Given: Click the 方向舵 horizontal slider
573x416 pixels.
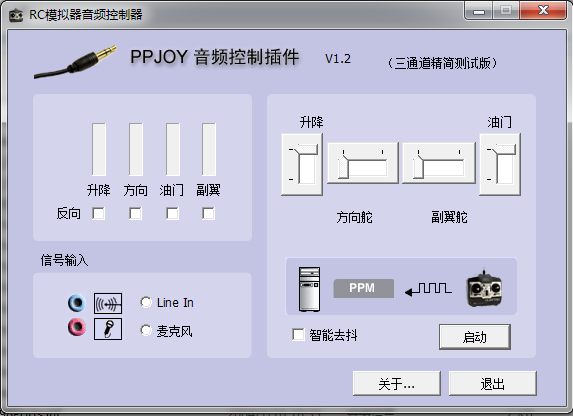Looking at the screenshot, I should 363,163.
